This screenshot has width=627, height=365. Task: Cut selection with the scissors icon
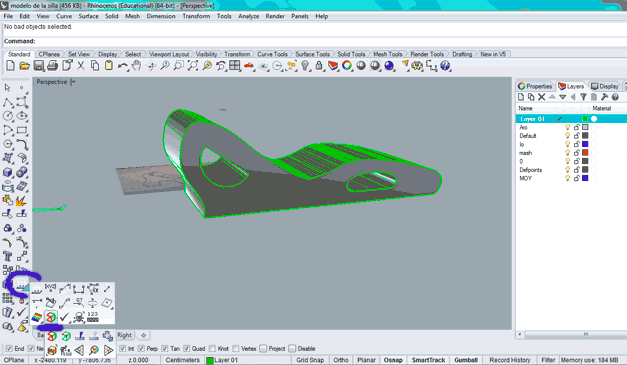point(81,66)
